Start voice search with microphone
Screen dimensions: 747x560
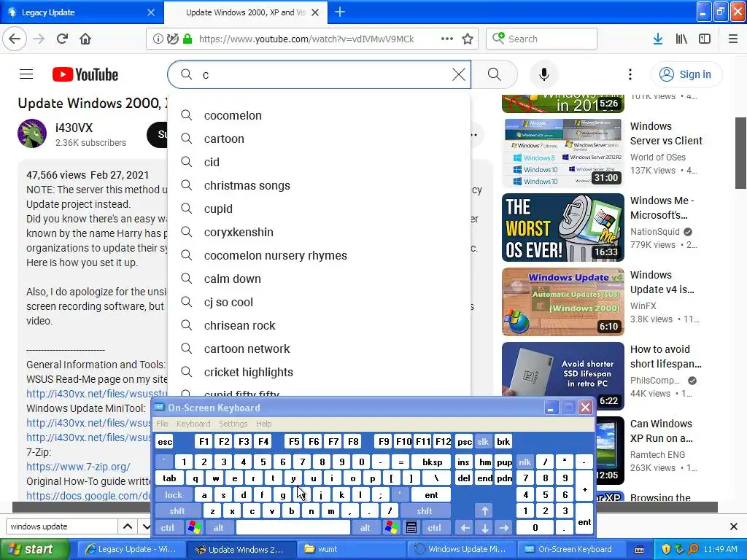click(544, 75)
